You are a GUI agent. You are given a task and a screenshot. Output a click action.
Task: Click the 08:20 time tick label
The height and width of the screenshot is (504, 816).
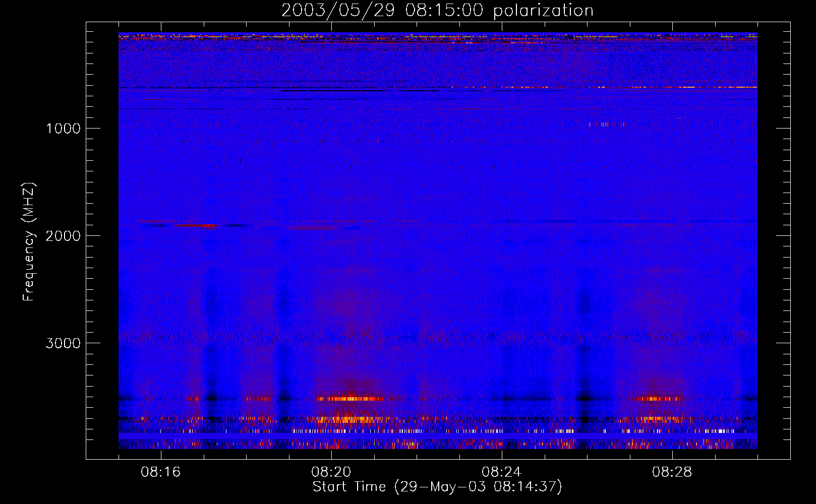pyautogui.click(x=331, y=472)
